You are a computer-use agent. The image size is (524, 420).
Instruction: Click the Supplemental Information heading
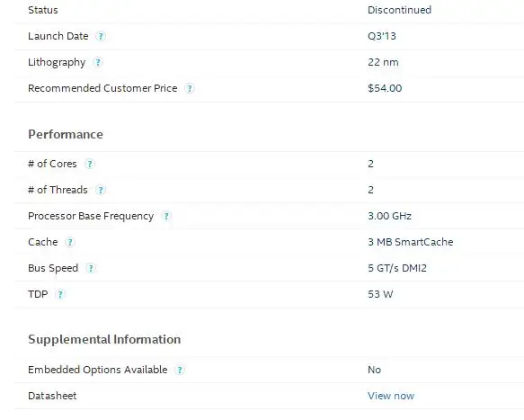click(x=104, y=339)
